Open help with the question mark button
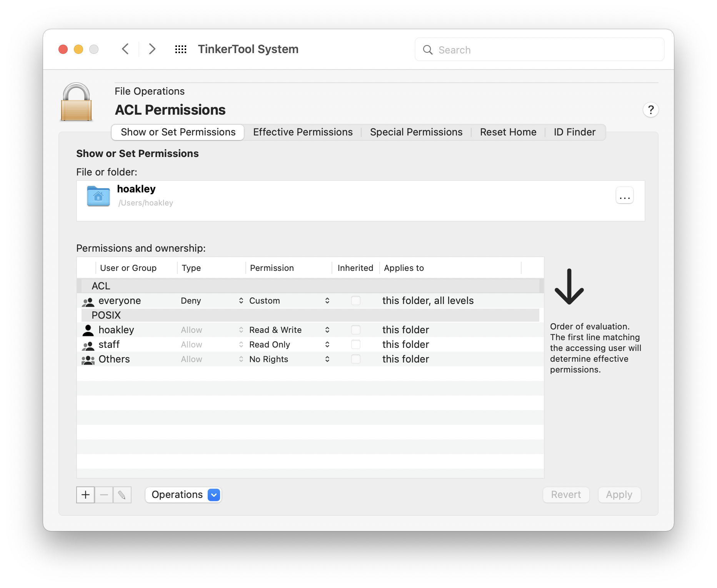Image resolution: width=717 pixels, height=588 pixels. (x=650, y=110)
